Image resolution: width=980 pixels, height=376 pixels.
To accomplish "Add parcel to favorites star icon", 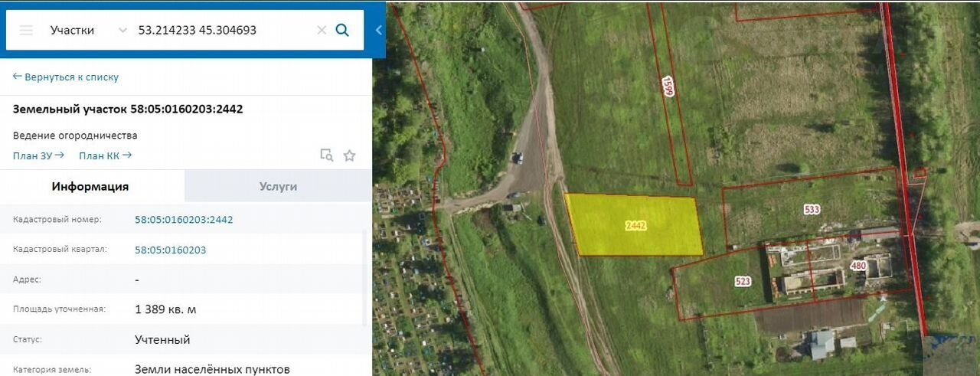I will (349, 155).
